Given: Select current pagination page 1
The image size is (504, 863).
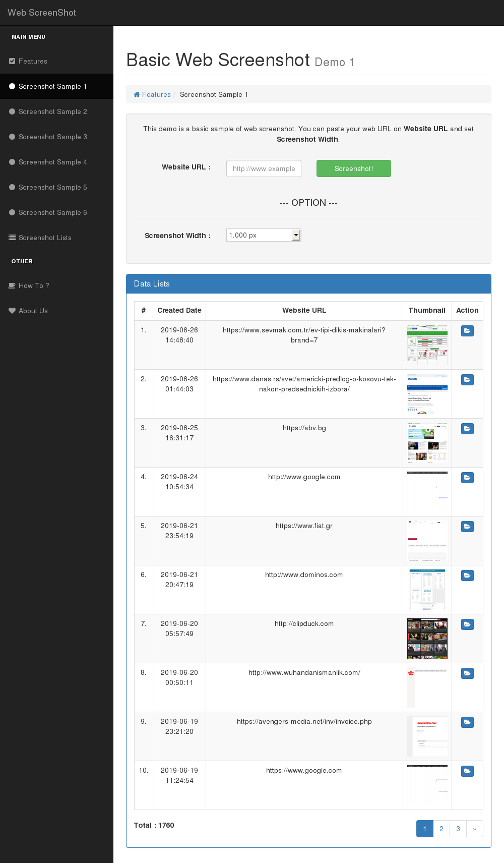Looking at the screenshot, I should (x=425, y=829).
